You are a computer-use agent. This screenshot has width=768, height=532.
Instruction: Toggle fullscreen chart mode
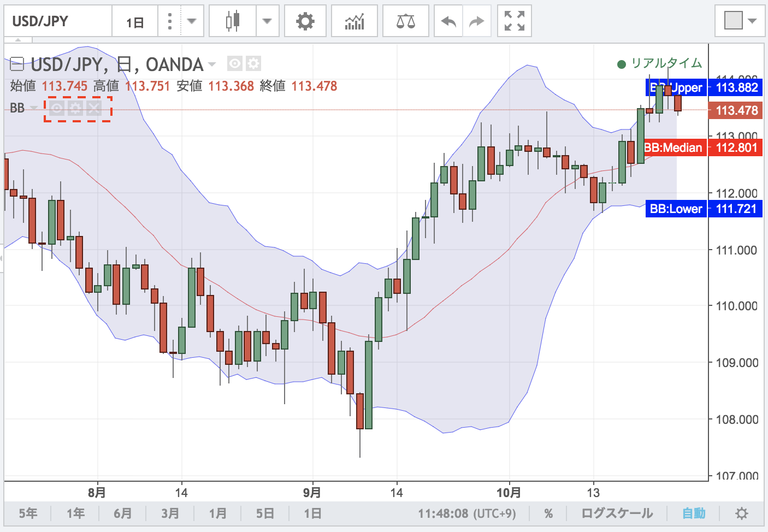(515, 21)
